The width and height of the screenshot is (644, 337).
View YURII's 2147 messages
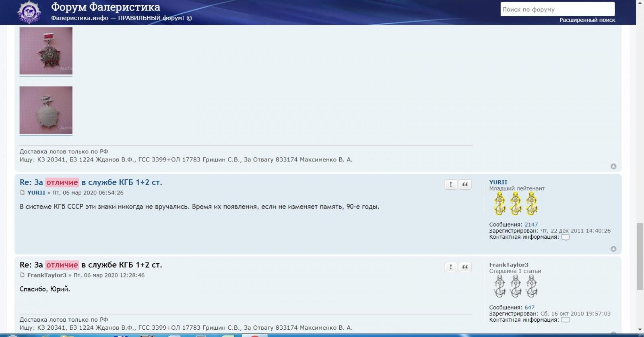pyautogui.click(x=531, y=225)
